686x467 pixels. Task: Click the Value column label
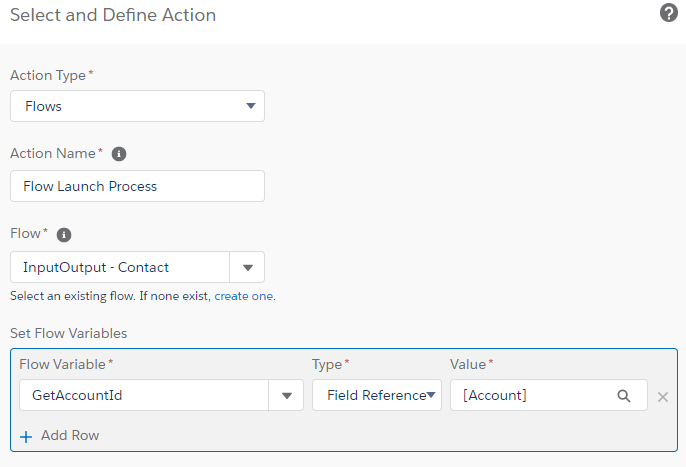pos(469,364)
